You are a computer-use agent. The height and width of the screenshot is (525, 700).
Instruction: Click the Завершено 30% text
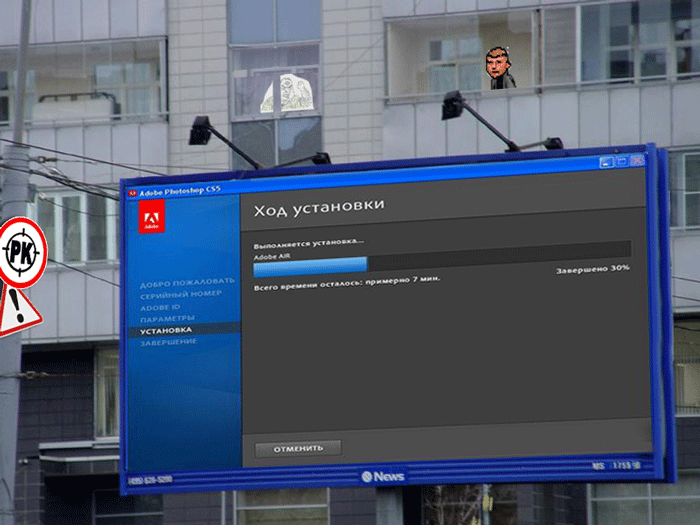(592, 269)
